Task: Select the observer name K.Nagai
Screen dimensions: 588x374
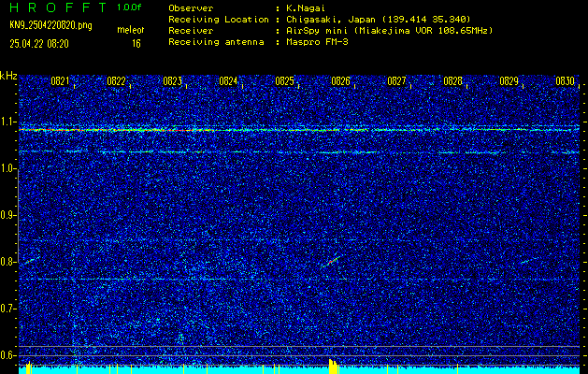Action: coord(307,7)
